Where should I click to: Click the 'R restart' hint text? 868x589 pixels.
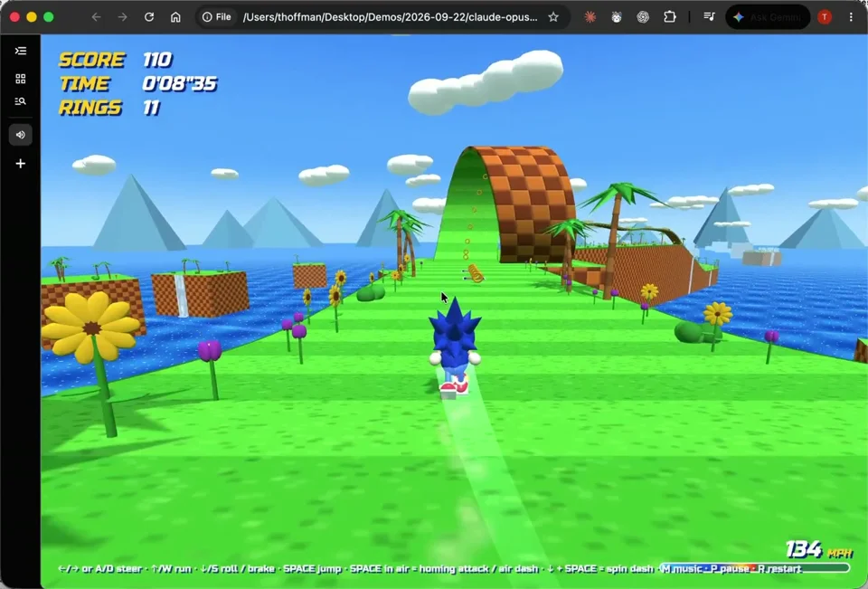[779, 569]
